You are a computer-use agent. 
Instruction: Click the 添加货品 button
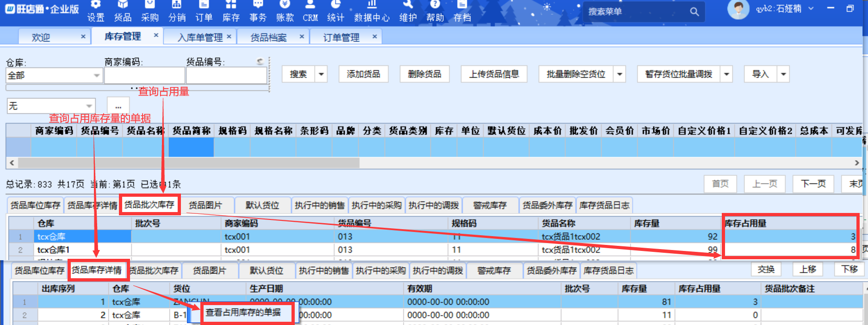pyautogui.click(x=363, y=74)
